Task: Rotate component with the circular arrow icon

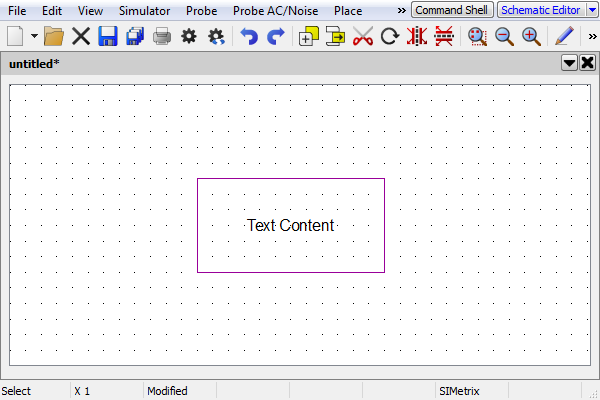Action: point(390,36)
